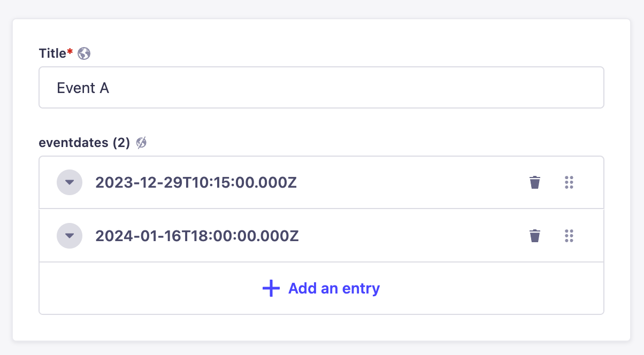The image size is (644, 355).
Task: Click the red required asterisk after Title
Action: click(x=70, y=52)
